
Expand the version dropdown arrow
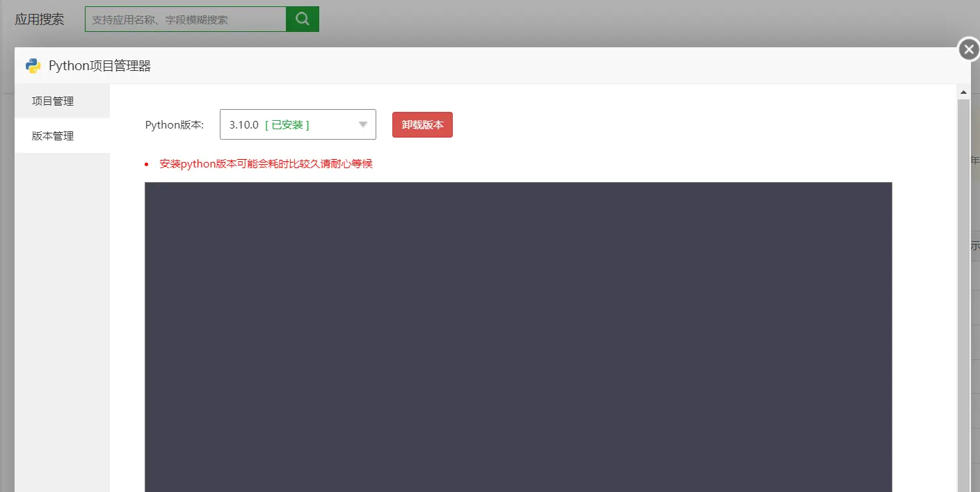point(362,124)
